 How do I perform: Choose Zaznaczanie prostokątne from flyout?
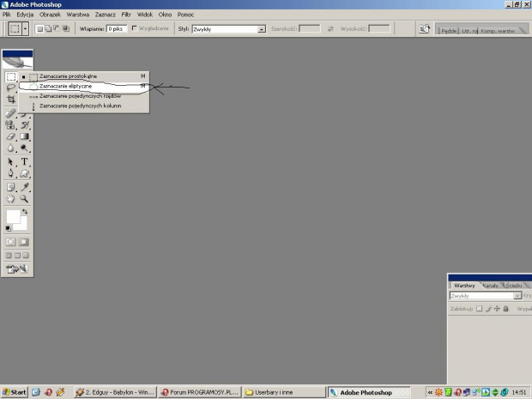(x=84, y=76)
